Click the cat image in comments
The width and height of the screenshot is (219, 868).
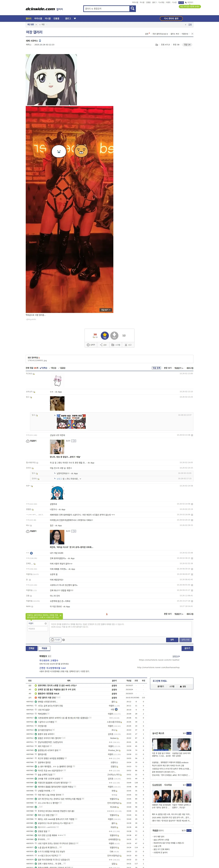(57, 403)
